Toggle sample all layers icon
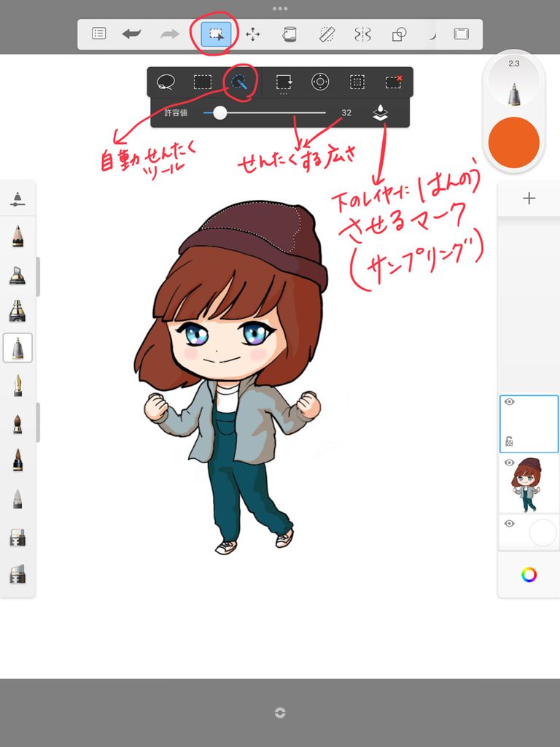 pyautogui.click(x=380, y=113)
